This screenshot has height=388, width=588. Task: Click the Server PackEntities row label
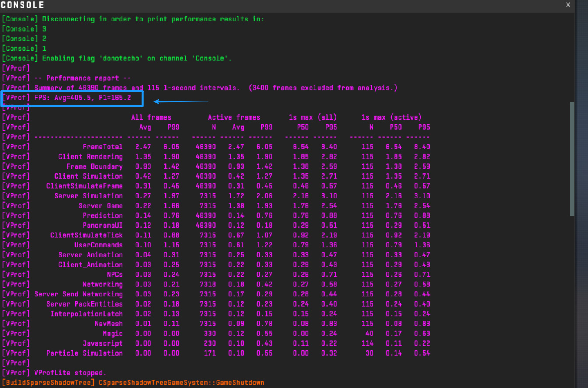click(x=84, y=304)
